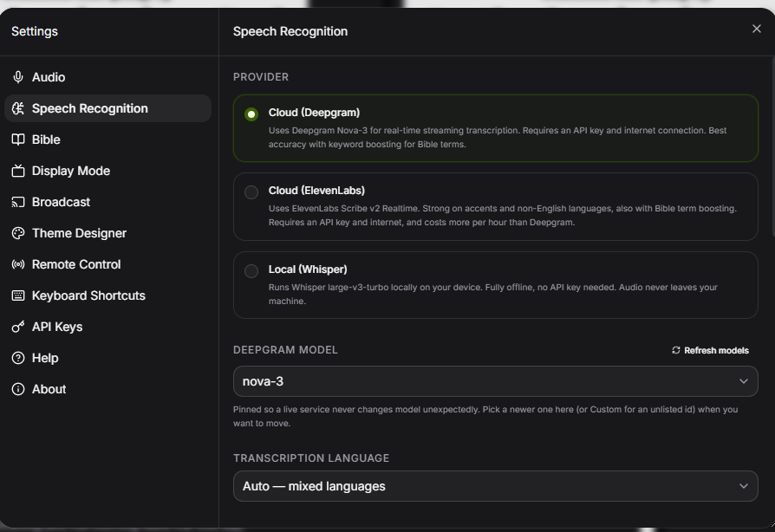This screenshot has width=775, height=532.
Task: Click the Local (Whisper) title text
Action: click(x=308, y=269)
